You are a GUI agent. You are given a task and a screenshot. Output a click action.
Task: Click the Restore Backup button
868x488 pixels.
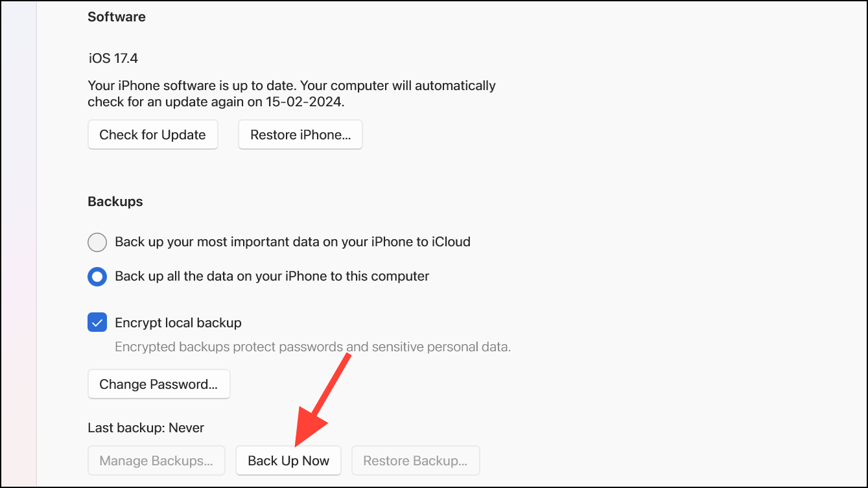point(415,460)
